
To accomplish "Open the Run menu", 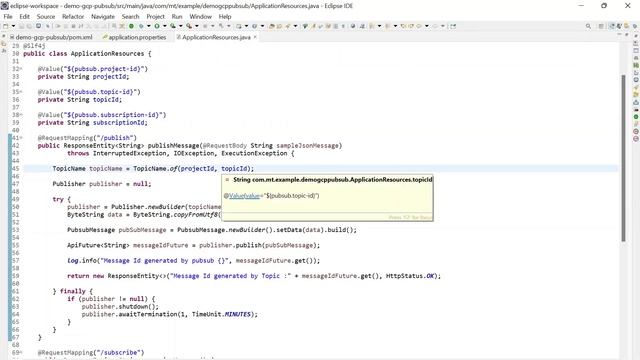I will point(177,16).
